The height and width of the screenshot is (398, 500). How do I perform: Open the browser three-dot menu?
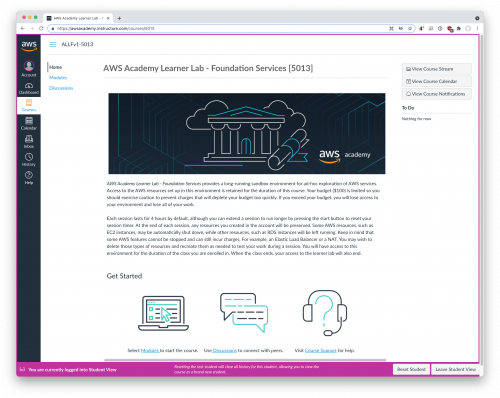[x=477, y=28]
